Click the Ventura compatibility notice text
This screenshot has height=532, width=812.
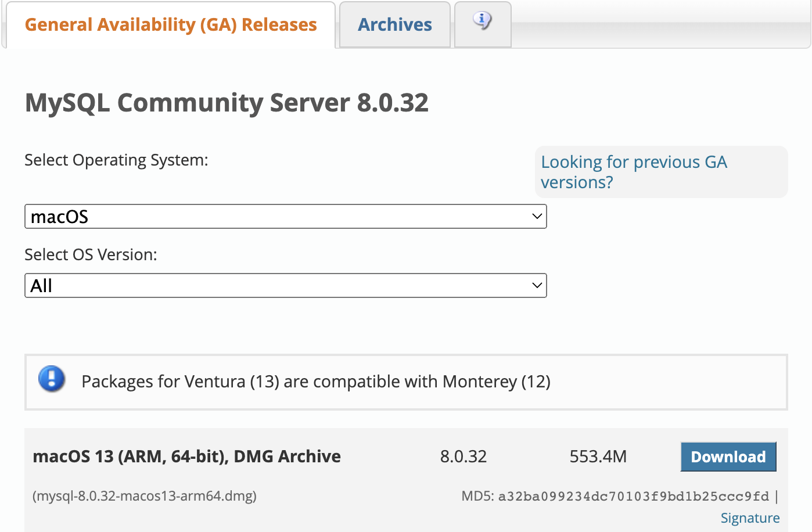(316, 382)
